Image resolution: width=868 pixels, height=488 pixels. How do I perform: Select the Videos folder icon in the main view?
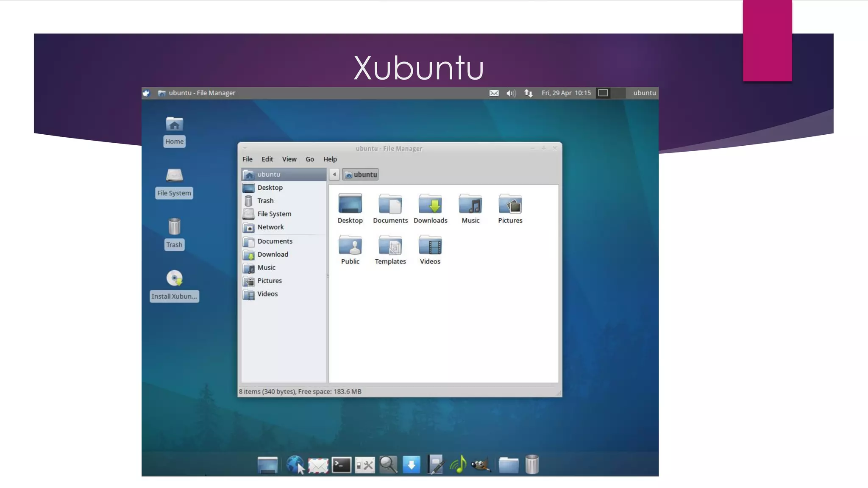430,250
